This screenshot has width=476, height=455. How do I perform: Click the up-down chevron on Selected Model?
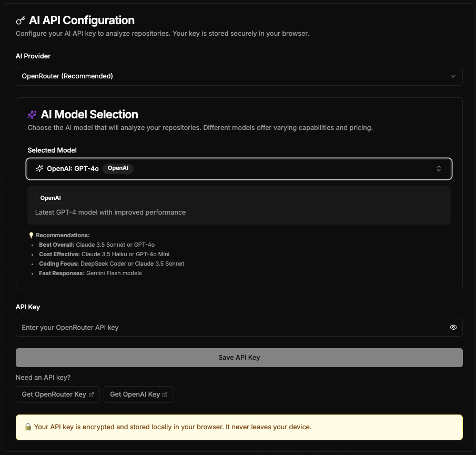439,168
